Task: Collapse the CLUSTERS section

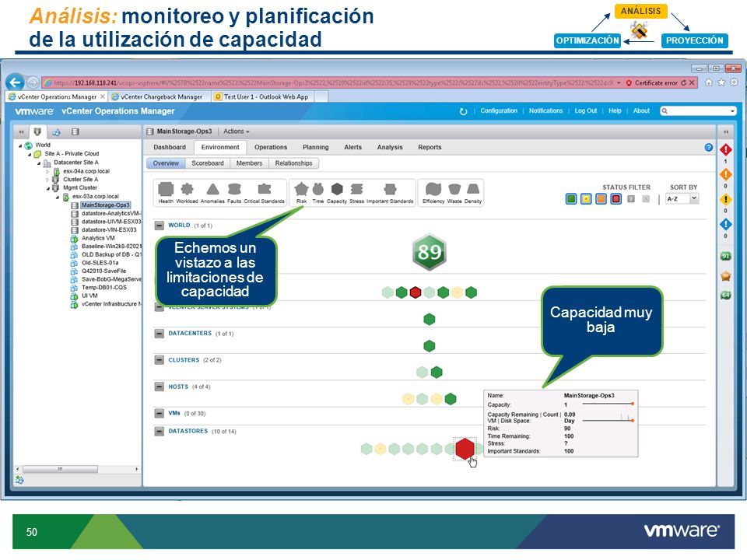Action: point(160,360)
